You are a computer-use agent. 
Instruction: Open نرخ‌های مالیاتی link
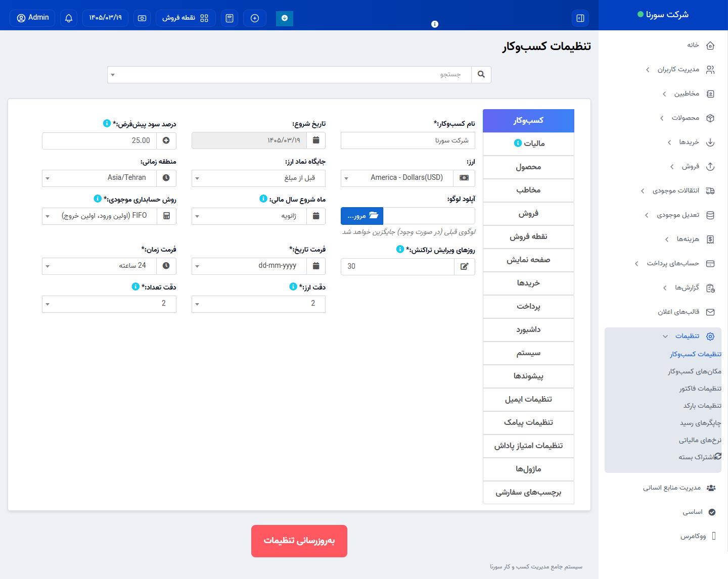click(700, 440)
